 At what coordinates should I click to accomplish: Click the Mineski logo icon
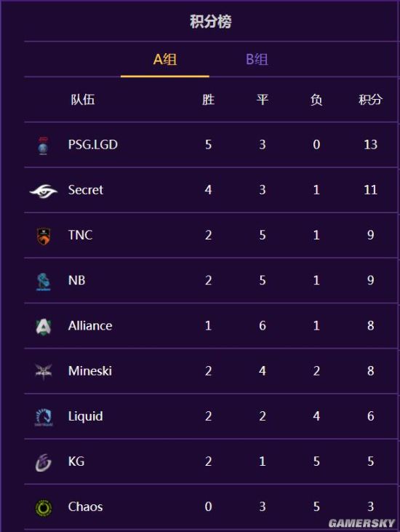(44, 371)
